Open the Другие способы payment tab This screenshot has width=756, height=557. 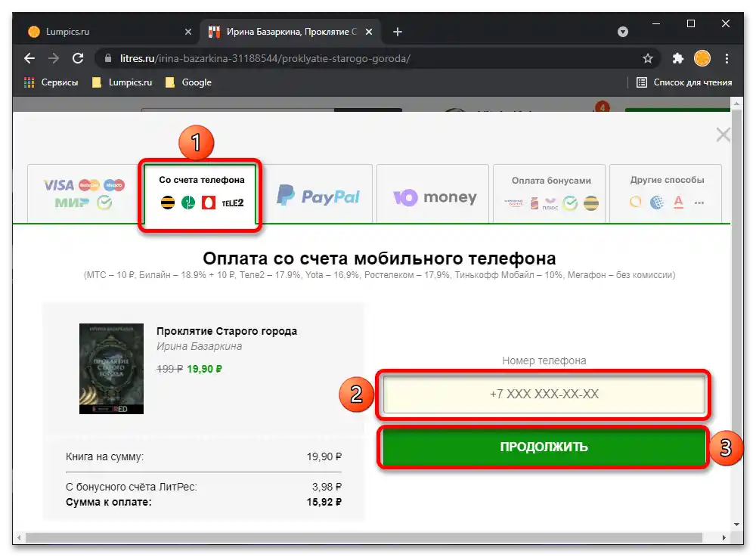click(x=666, y=193)
